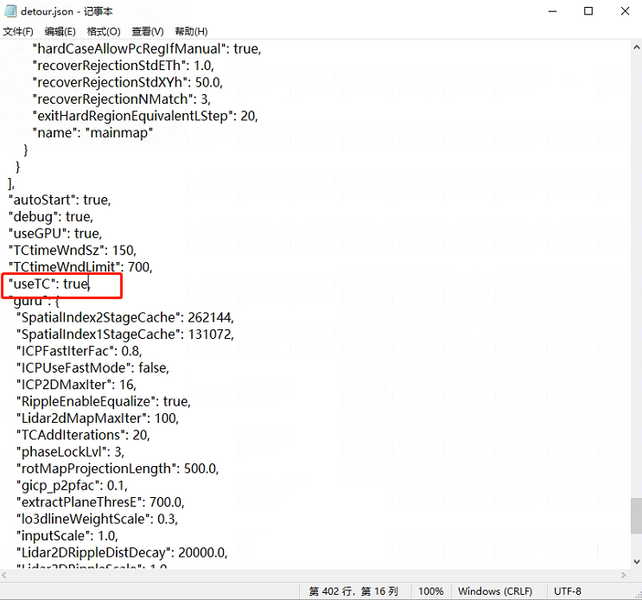Minimize the detour.json Notepad window
642x600 pixels.
point(550,11)
